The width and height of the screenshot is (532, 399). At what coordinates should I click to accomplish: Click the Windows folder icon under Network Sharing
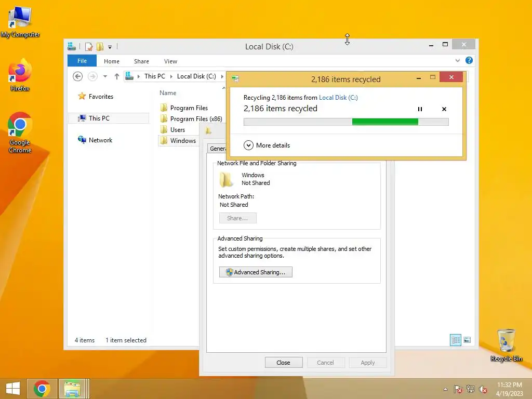click(x=226, y=179)
